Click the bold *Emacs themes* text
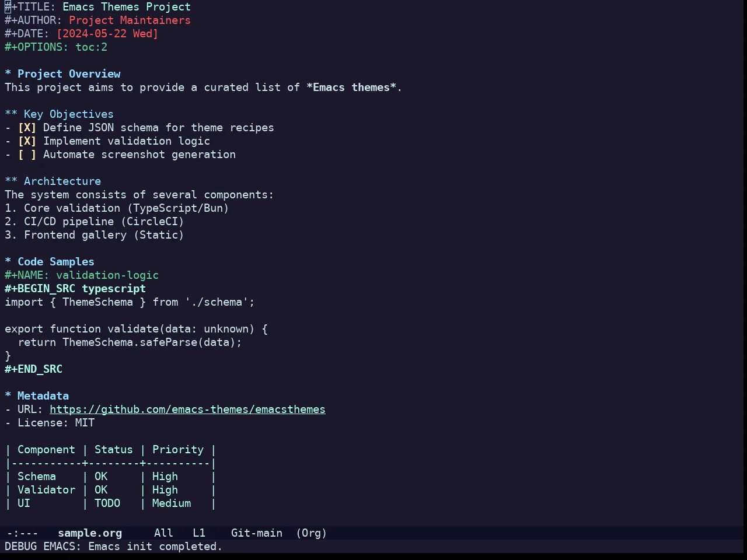Viewport: 747px width, 560px height. pos(351,87)
